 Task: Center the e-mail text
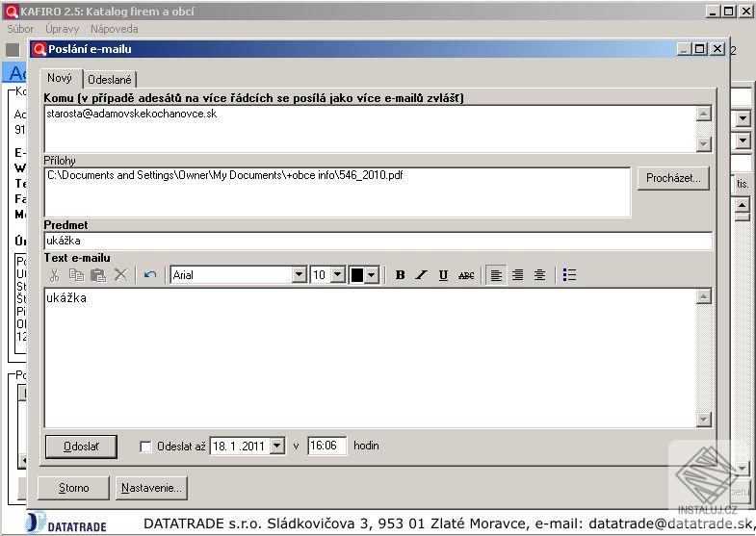coord(539,275)
